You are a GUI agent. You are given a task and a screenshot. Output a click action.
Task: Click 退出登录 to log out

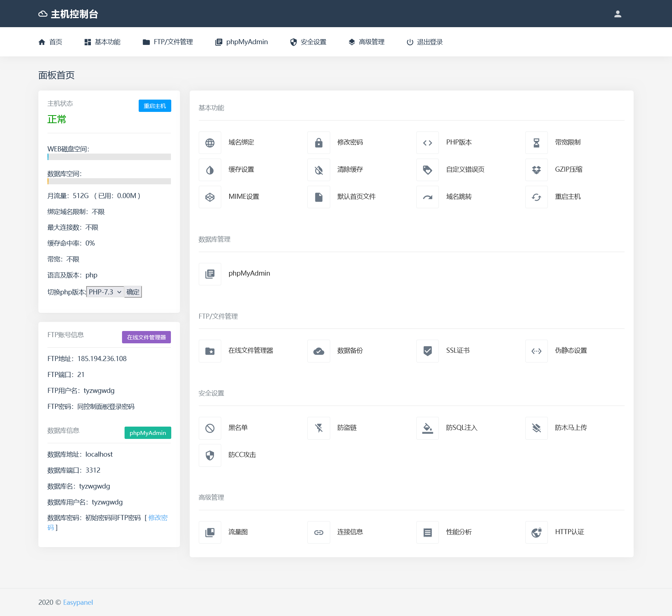[425, 42]
